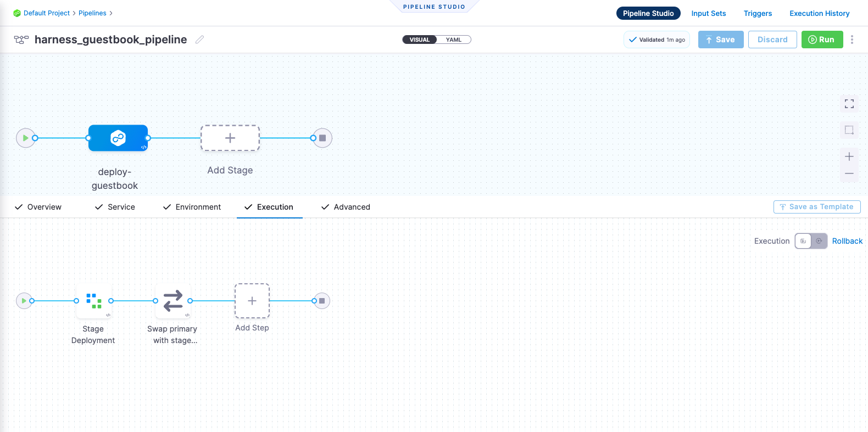Switch the editor to VISUAL view

pos(420,40)
